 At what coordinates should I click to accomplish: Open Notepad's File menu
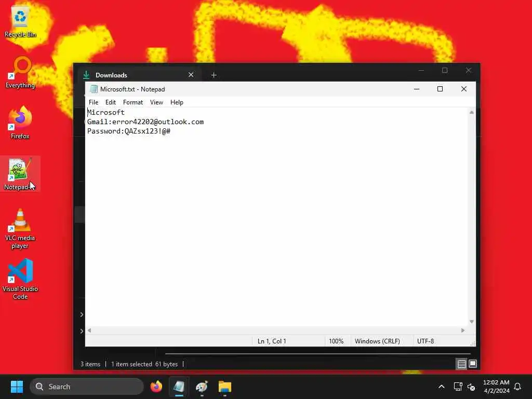(x=94, y=102)
